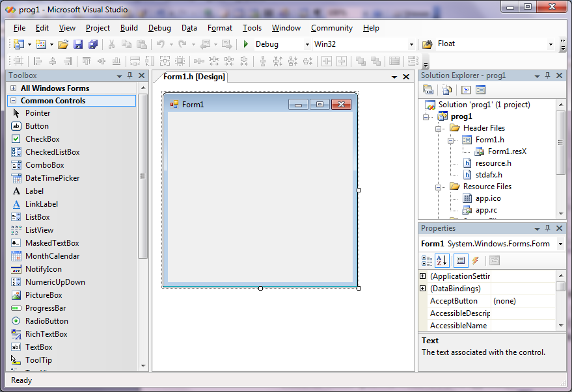The image size is (572, 392).
Task: Select the Form1.h [Design] tab
Action: pos(194,77)
